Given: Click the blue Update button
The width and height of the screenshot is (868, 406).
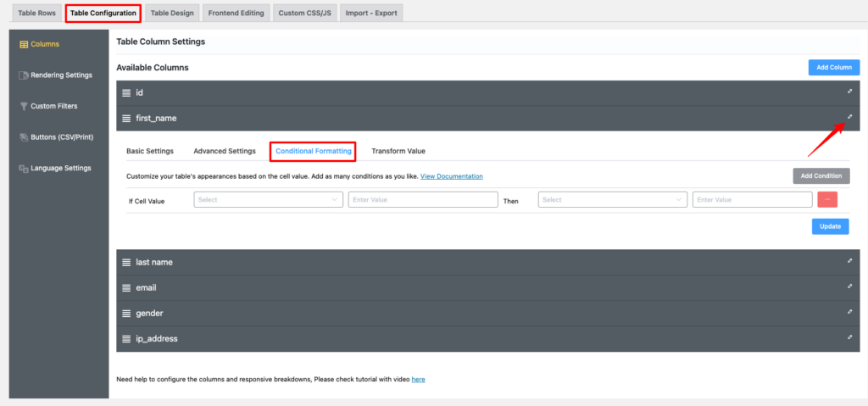Looking at the screenshot, I should click(831, 226).
